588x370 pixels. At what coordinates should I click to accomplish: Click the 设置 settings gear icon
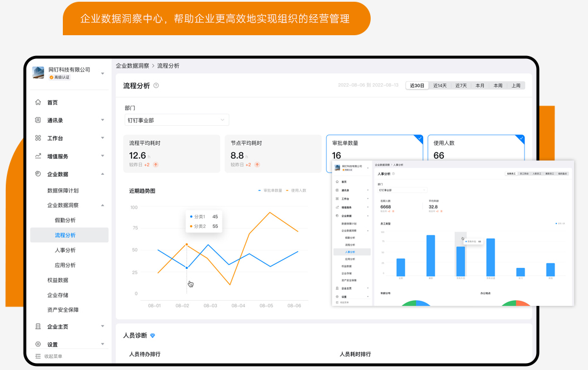[x=38, y=344]
